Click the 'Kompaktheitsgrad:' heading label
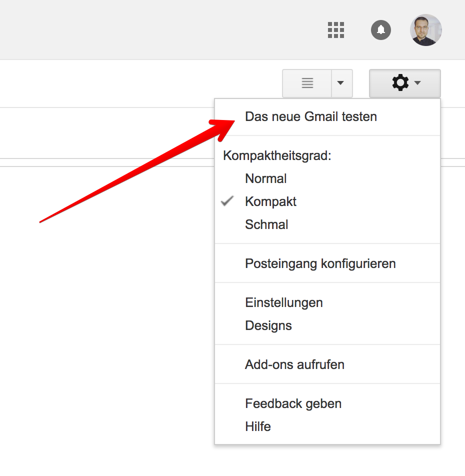Viewport: 465px width, 476px height. (277, 155)
